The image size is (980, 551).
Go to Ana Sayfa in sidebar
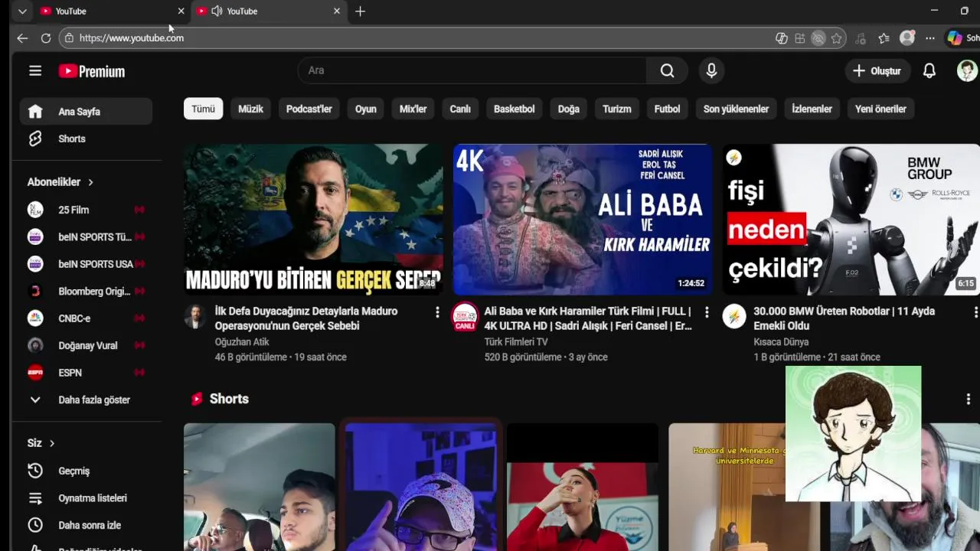pyautogui.click(x=86, y=112)
